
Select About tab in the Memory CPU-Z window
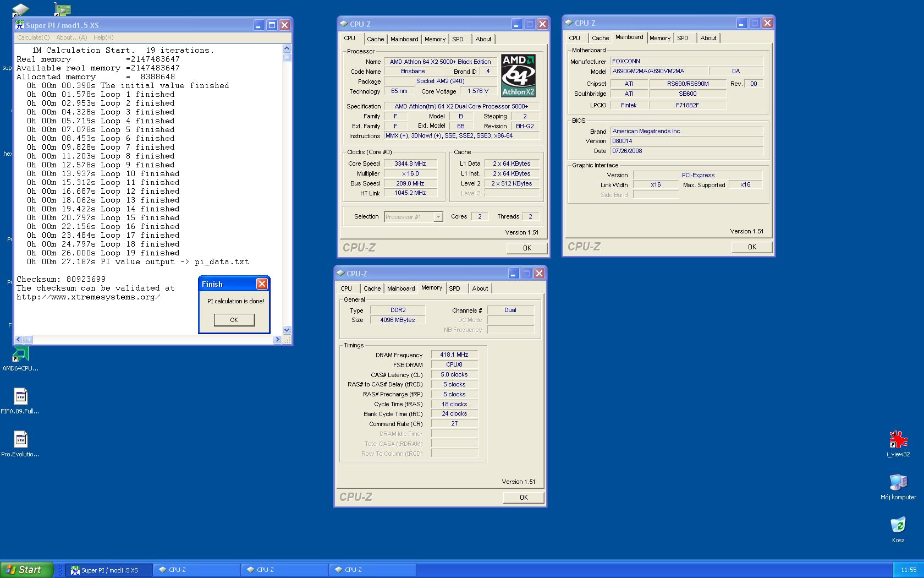[480, 288]
